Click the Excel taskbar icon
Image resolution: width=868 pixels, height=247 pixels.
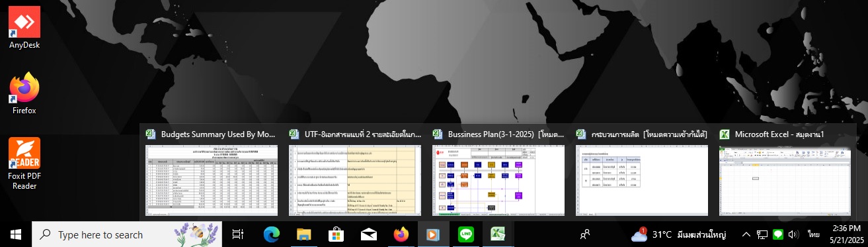tap(498, 234)
